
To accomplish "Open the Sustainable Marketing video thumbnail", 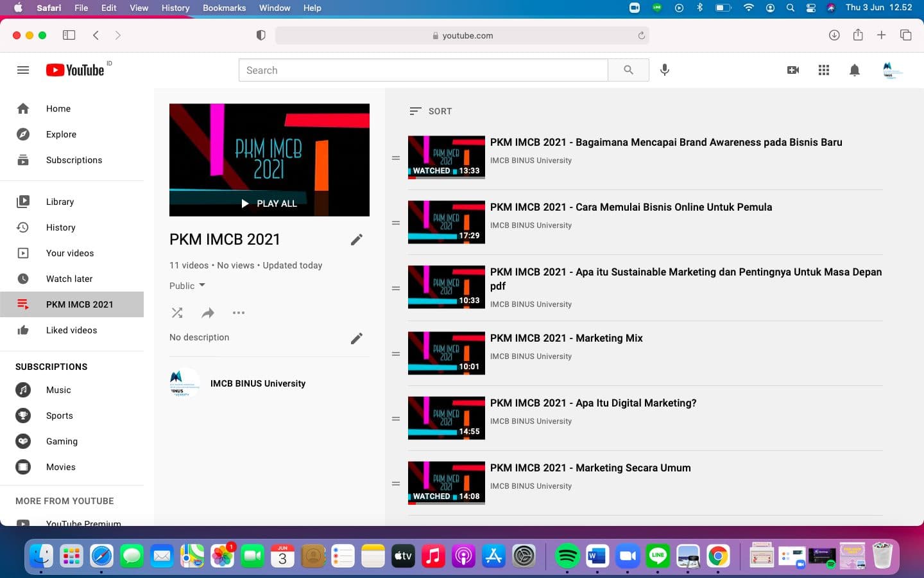I will (x=447, y=287).
